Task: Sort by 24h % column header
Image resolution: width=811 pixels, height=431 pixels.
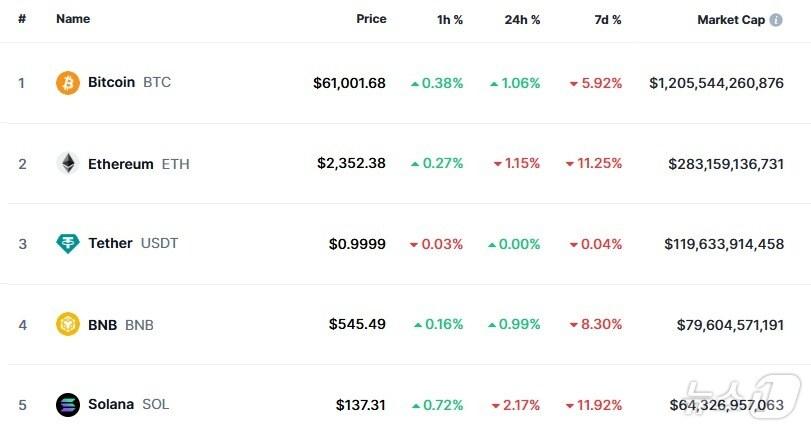Action: (522, 20)
